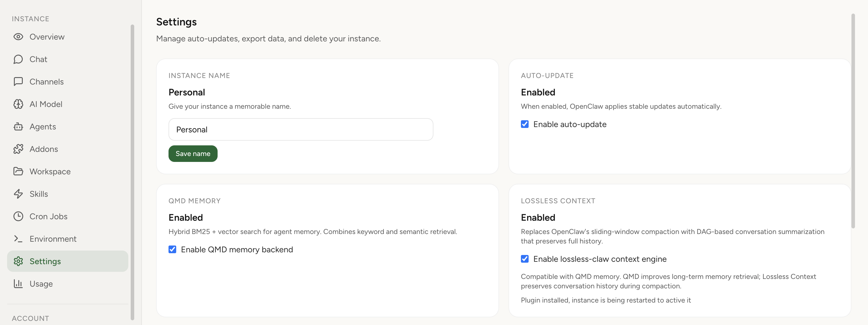Click the Settings gear icon

coord(19,261)
